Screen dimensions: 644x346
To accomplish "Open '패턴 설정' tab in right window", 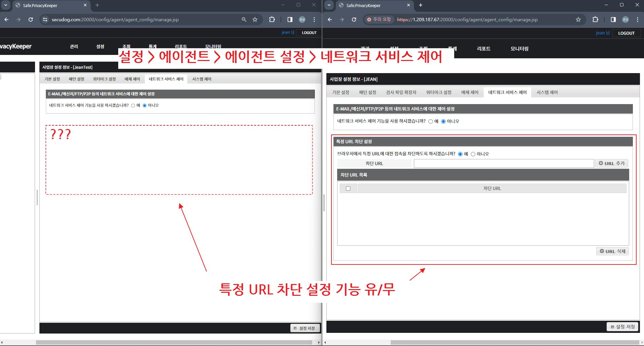I will pyautogui.click(x=367, y=92).
